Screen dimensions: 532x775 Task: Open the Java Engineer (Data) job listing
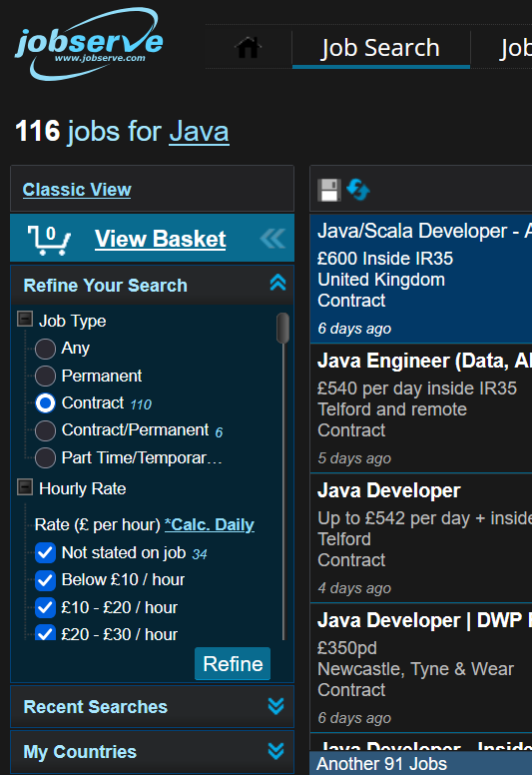point(421,408)
